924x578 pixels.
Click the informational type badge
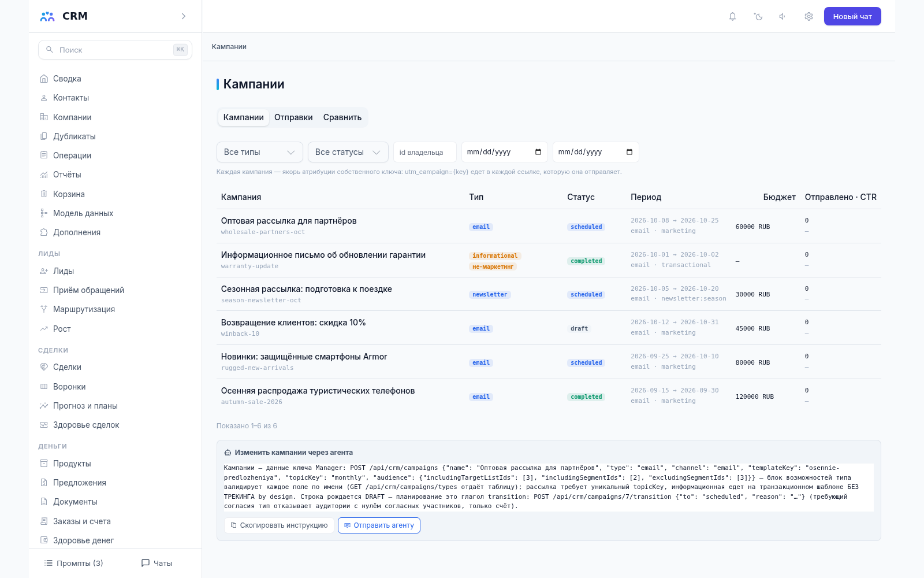coord(495,255)
